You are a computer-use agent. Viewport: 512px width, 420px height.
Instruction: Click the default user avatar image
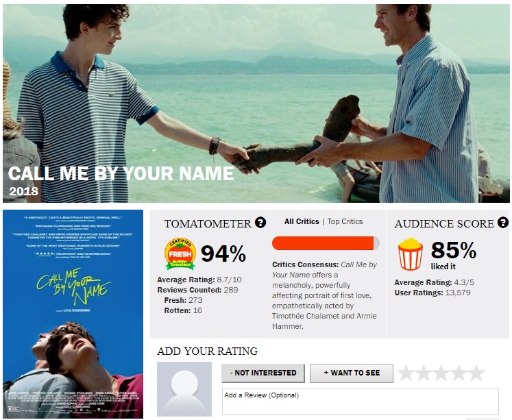click(184, 389)
